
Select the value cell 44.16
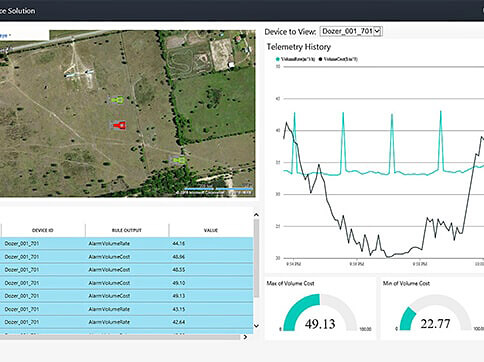click(179, 244)
